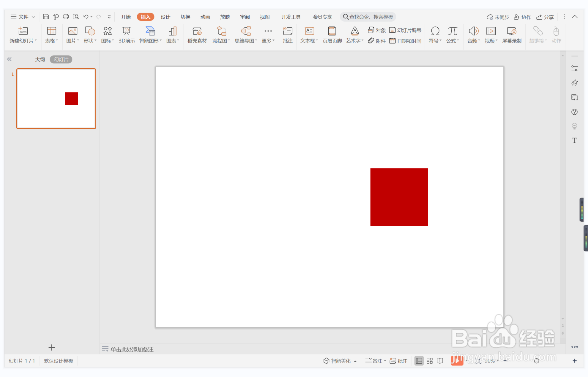This screenshot has height=377, width=588.
Task: Open the 大纲 outline tab
Action: pos(40,59)
